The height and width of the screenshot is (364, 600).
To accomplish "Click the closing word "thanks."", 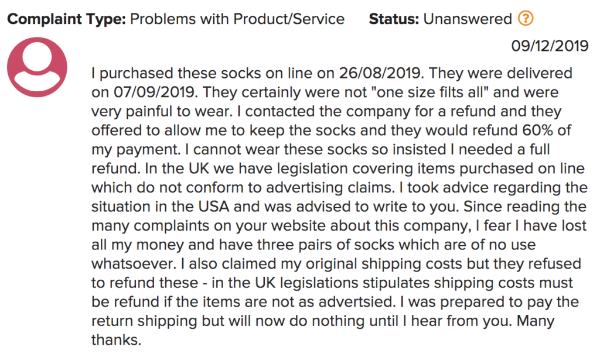I will click(117, 340).
